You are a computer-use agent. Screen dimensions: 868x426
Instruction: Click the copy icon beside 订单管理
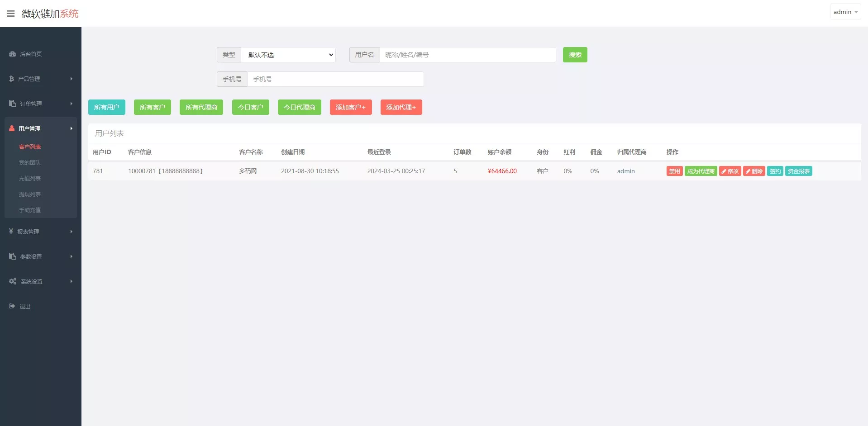point(13,104)
